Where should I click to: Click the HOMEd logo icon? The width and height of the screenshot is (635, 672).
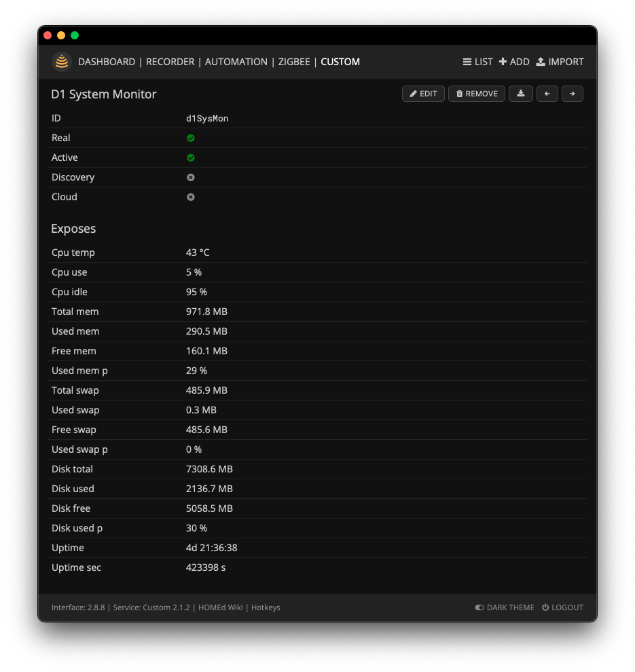click(x=60, y=61)
